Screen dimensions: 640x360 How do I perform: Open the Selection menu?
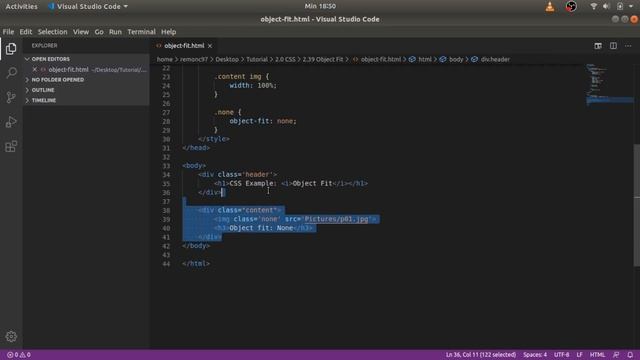pos(52,32)
